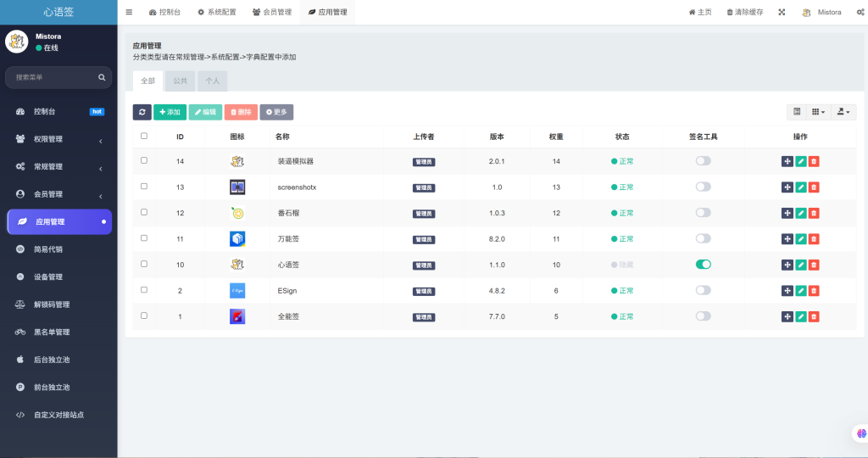
Task: Click the 隐藏 status of 心语签 row
Action: (x=622, y=265)
